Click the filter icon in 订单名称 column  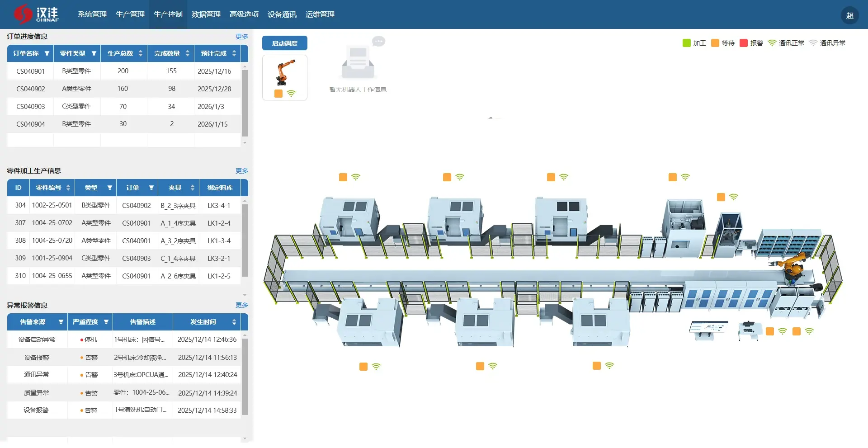point(47,53)
